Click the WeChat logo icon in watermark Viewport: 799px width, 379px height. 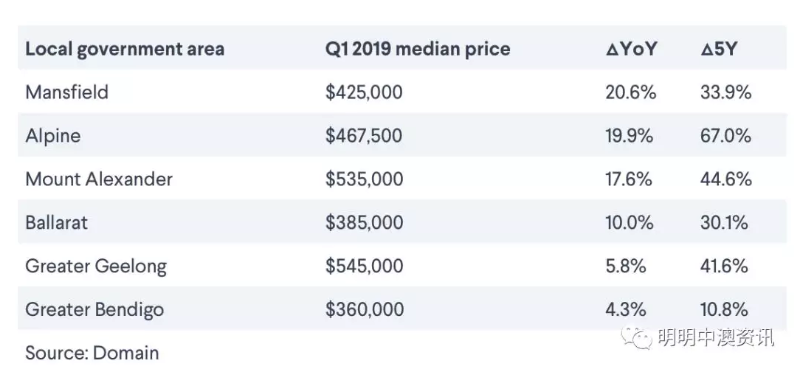(x=636, y=338)
